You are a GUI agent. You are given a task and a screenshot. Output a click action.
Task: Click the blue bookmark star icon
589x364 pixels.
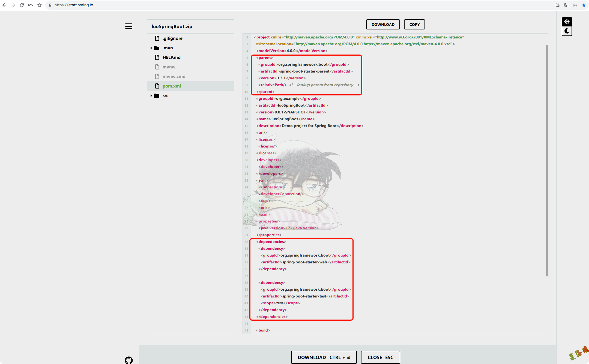pos(584,5)
